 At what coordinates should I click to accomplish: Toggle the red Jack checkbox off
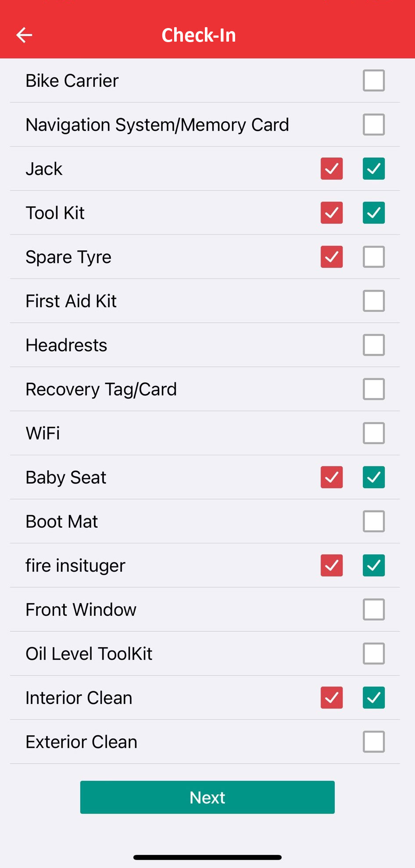331,169
